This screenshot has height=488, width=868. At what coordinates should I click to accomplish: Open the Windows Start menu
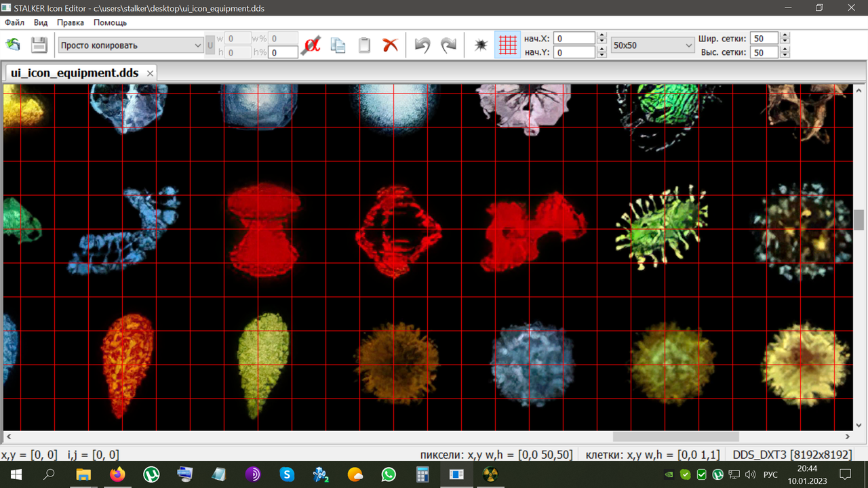coord(16,474)
